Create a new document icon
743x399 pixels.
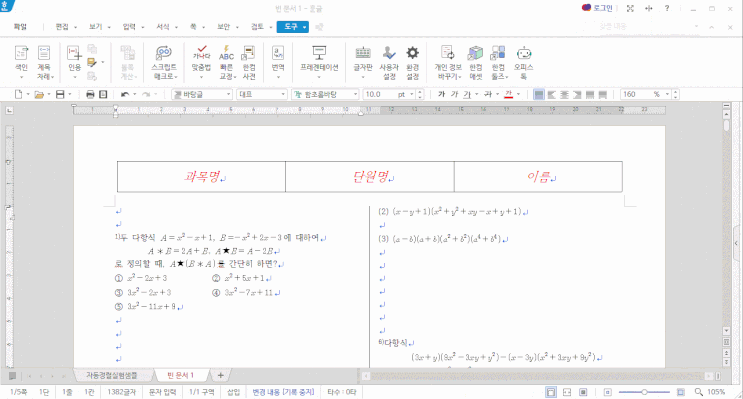point(18,94)
